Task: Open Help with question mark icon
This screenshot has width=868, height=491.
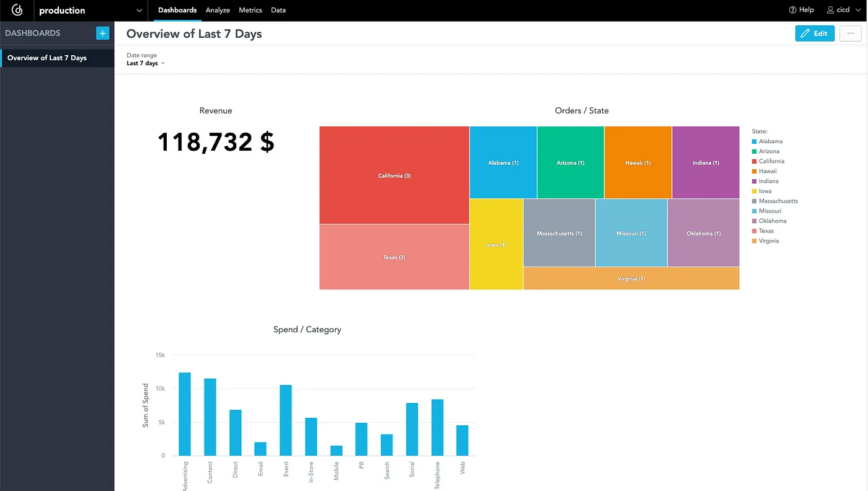Action: 801,10
